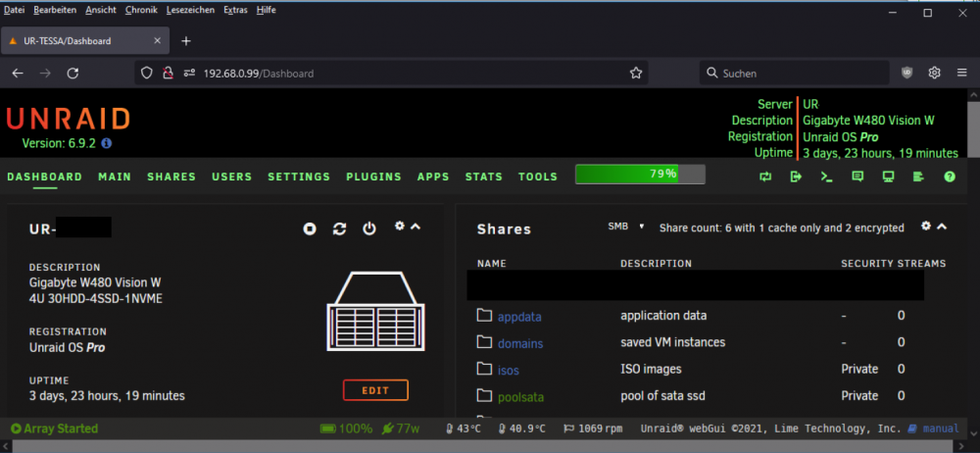This screenshot has height=453, width=980.
Task: Open the SETTINGS tab
Action: pos(299,177)
